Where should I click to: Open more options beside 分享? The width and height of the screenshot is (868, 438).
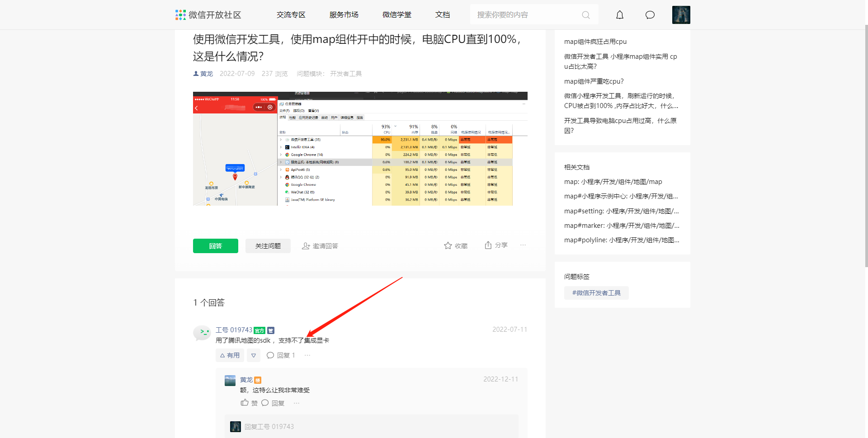pyautogui.click(x=523, y=245)
